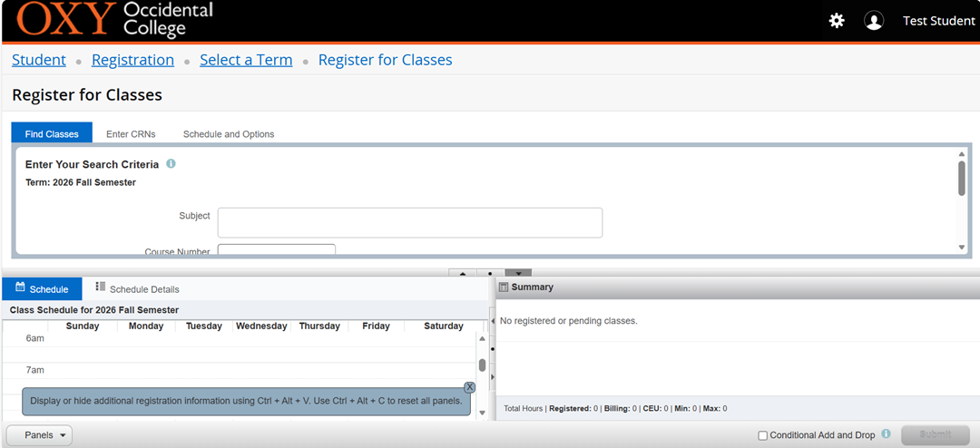
Task: Click Register for Classes breadcrumb
Action: click(386, 60)
